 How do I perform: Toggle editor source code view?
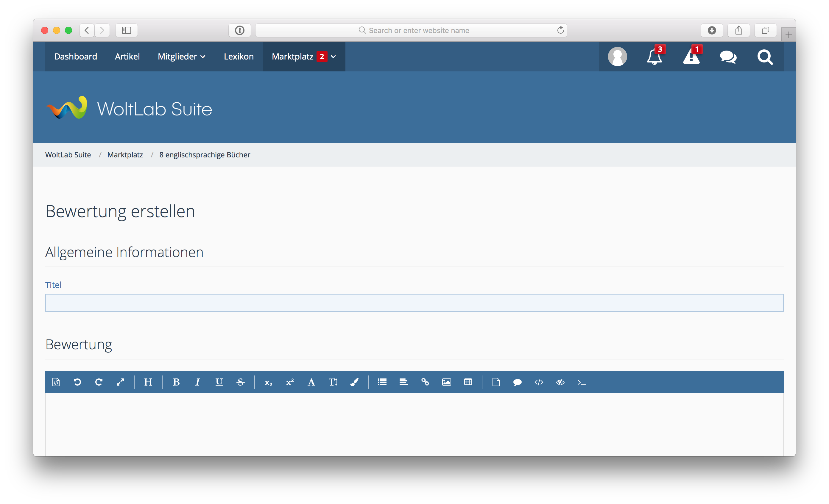56,382
